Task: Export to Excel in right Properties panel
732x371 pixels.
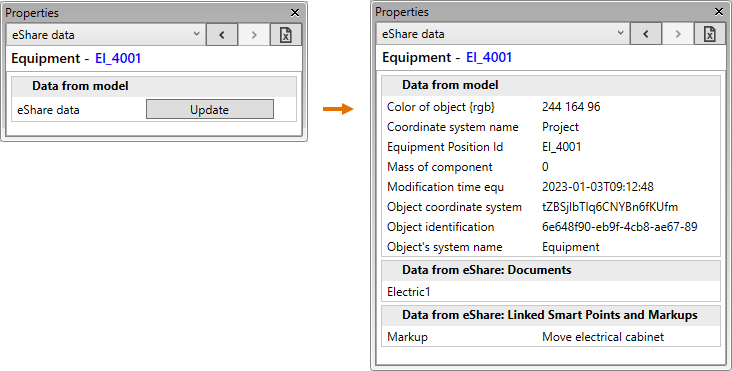Action: click(x=710, y=34)
